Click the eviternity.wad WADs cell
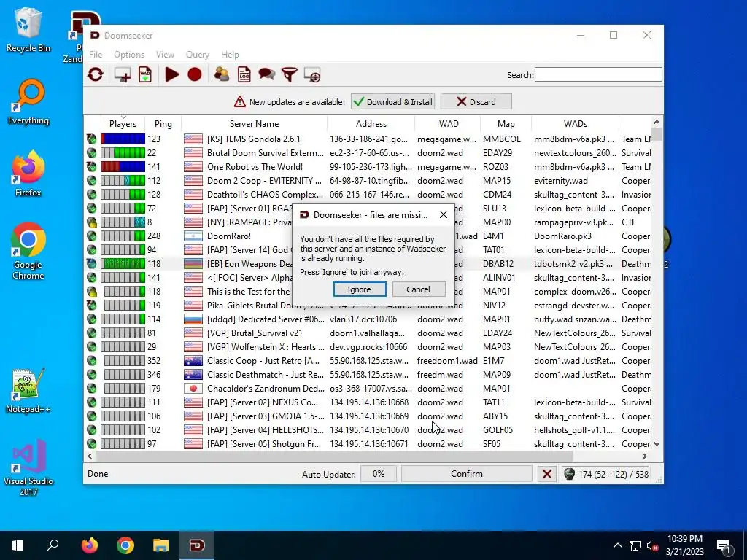This screenshot has width=747, height=560. (x=561, y=181)
